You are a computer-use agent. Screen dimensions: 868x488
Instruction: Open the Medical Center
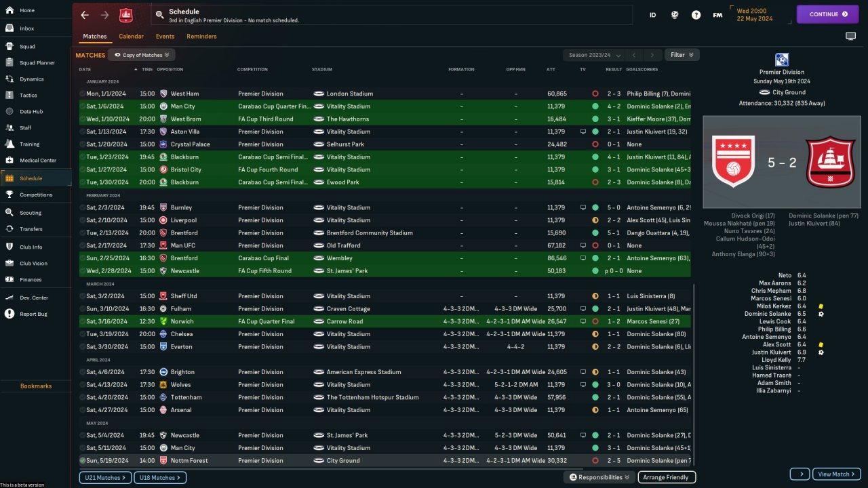(35, 161)
